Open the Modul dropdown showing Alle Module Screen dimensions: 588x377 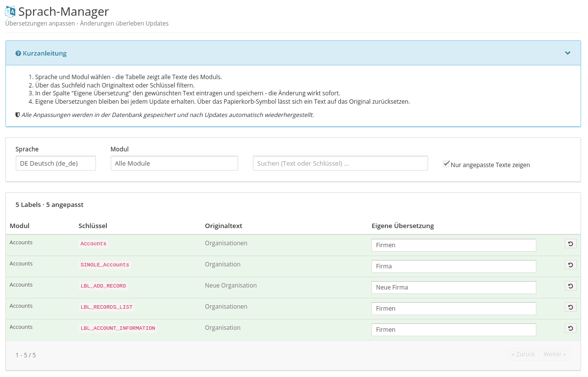tap(174, 163)
